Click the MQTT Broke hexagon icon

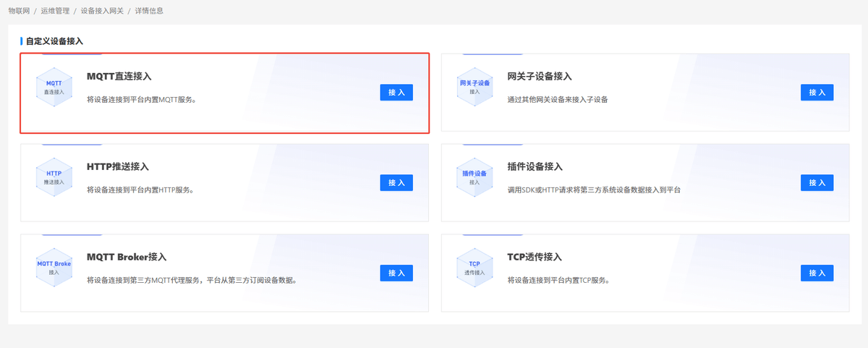(x=54, y=268)
